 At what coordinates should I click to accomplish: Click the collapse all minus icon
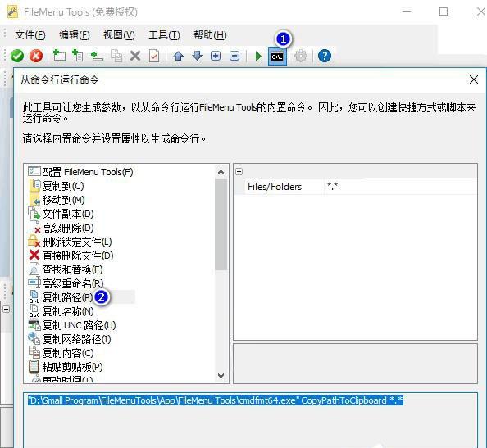click(234, 57)
